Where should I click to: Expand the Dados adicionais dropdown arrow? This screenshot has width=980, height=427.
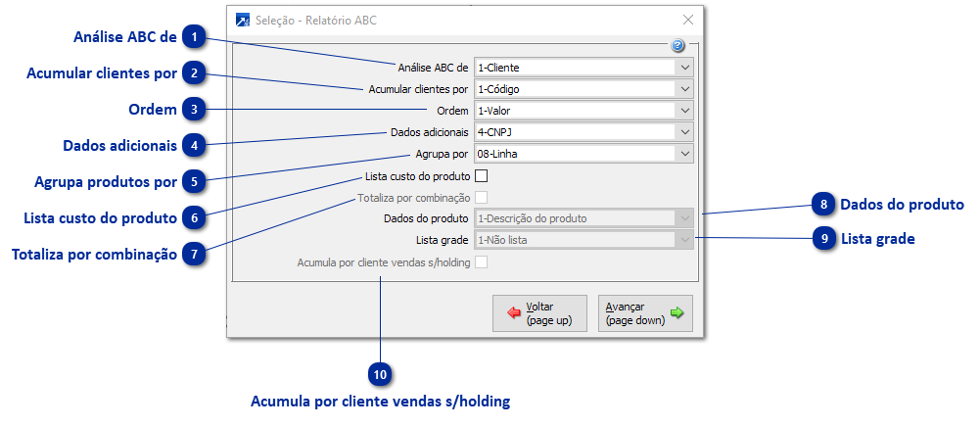(x=684, y=132)
